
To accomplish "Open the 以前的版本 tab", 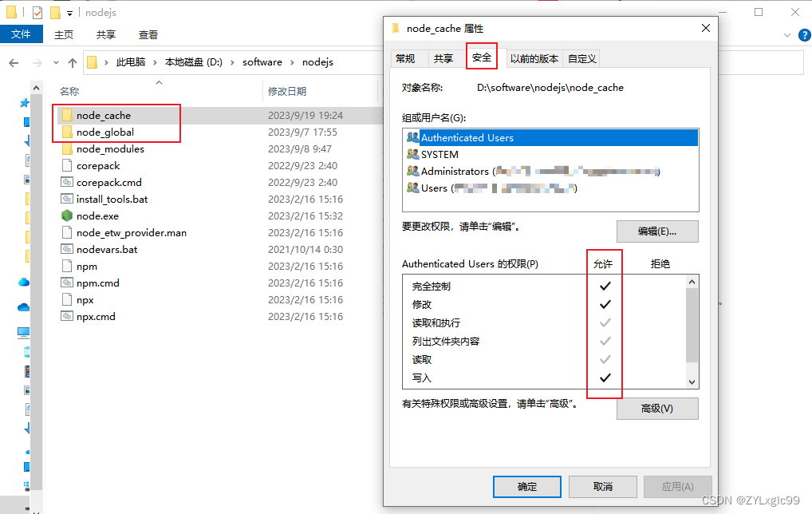I will [x=534, y=58].
